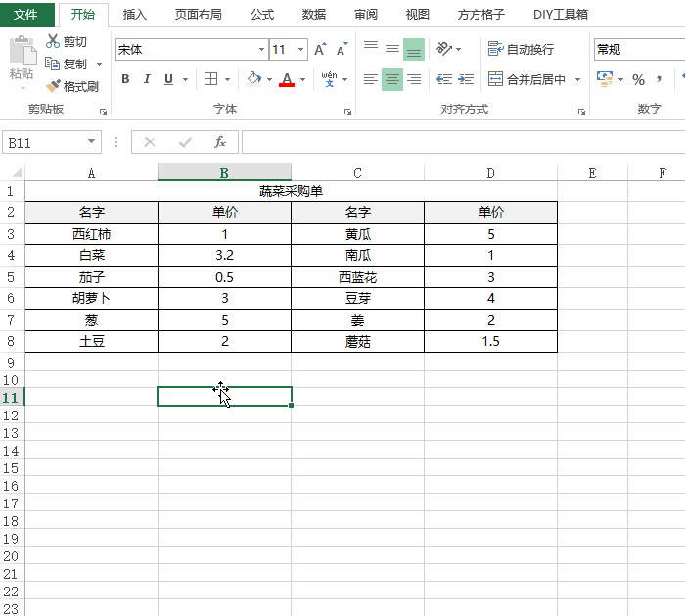Increase indent icon
The width and height of the screenshot is (685, 616).
point(466,79)
